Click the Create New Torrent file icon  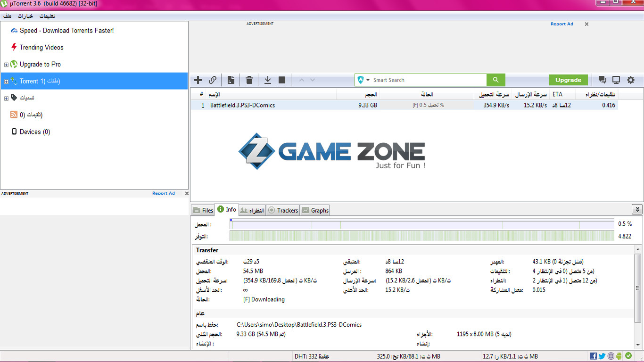coord(231,80)
